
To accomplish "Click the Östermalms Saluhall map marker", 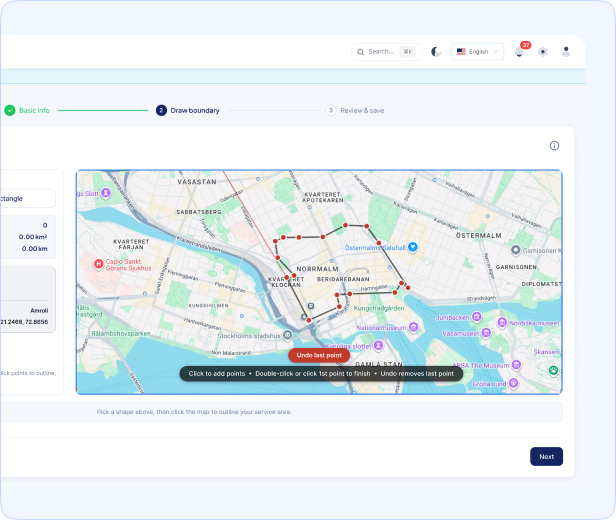I will pyautogui.click(x=412, y=247).
